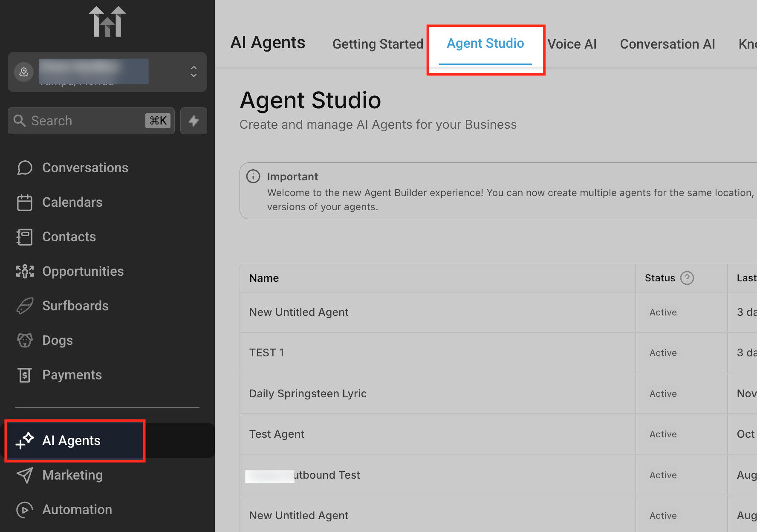This screenshot has width=757, height=532.
Task: Open the first New Untitled Agent row
Action: (x=299, y=312)
